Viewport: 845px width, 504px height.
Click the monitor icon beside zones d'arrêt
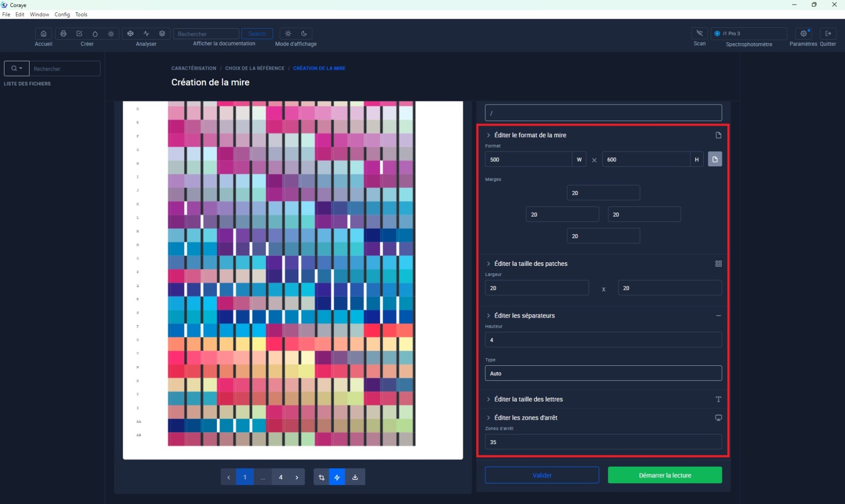[x=718, y=418]
